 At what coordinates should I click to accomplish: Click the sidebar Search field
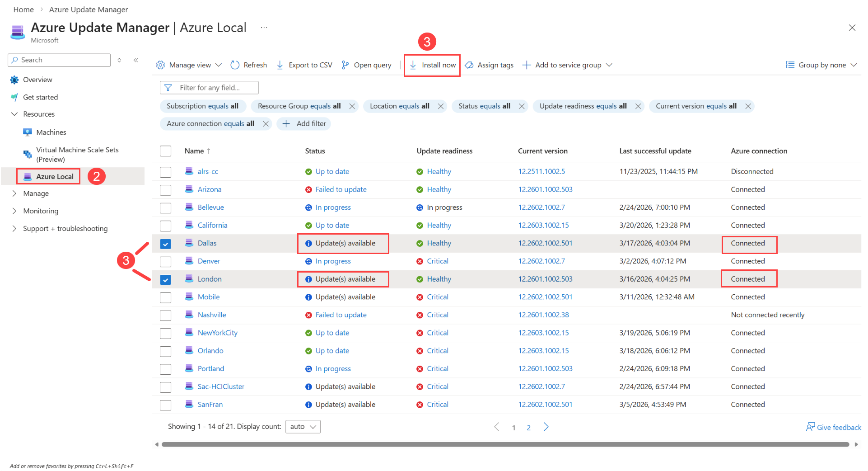coord(59,60)
